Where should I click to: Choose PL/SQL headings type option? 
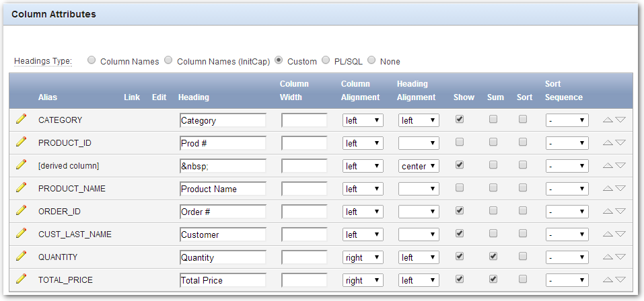[326, 60]
